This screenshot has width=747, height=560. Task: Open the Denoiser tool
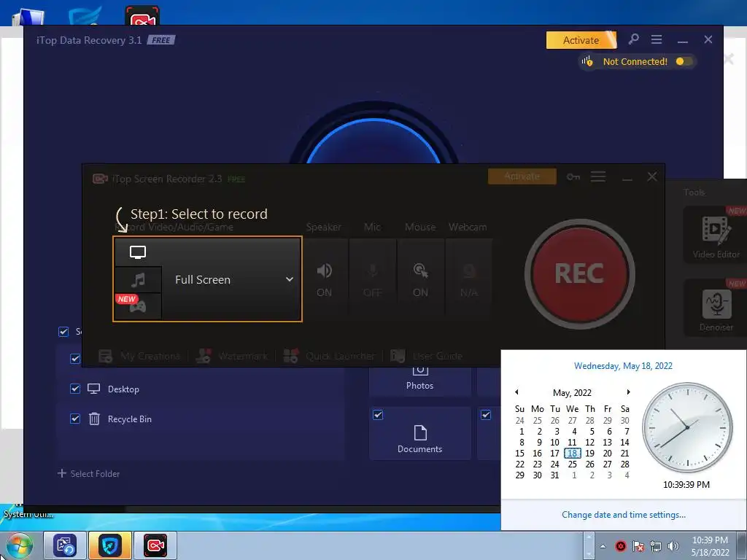point(716,308)
